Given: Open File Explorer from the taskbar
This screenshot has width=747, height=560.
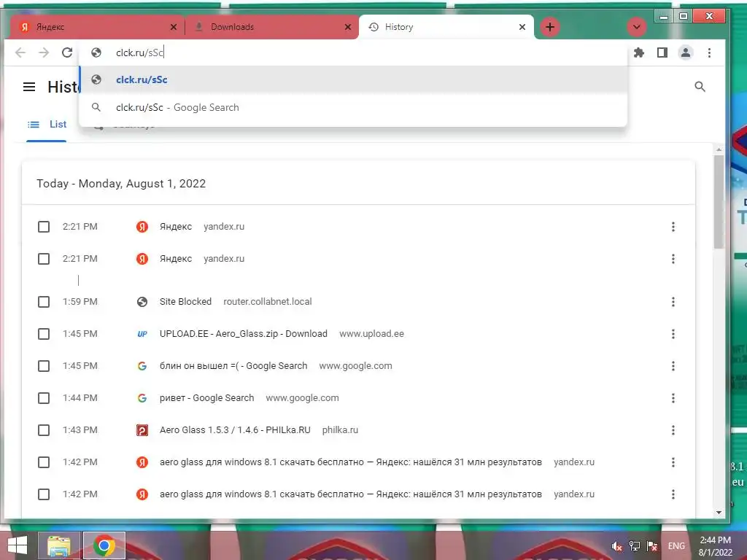Looking at the screenshot, I should tap(59, 545).
